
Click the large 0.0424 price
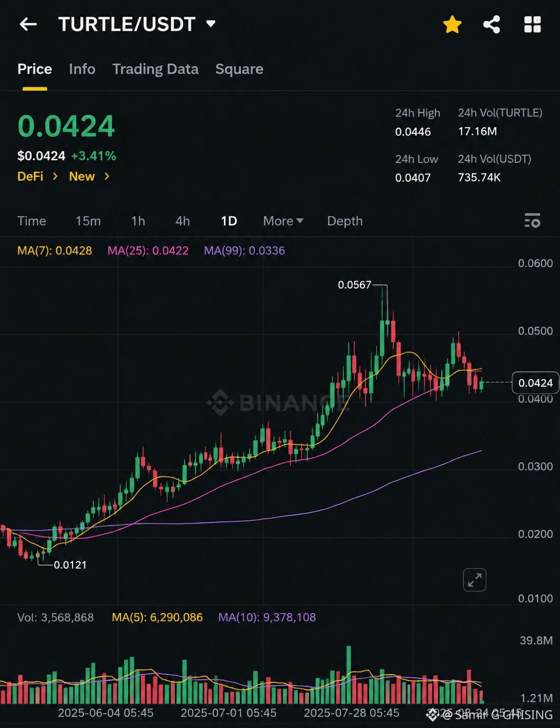[66, 126]
